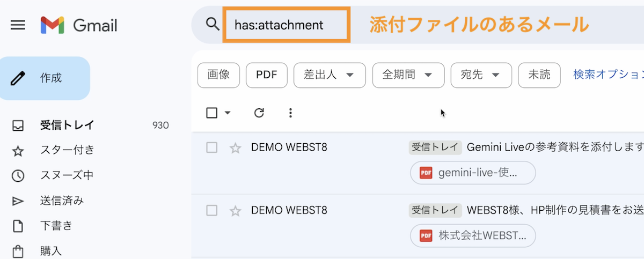Screen dimensions: 644x259
Task: Expand the 全期間 date filter dropdown
Action: 408,75
